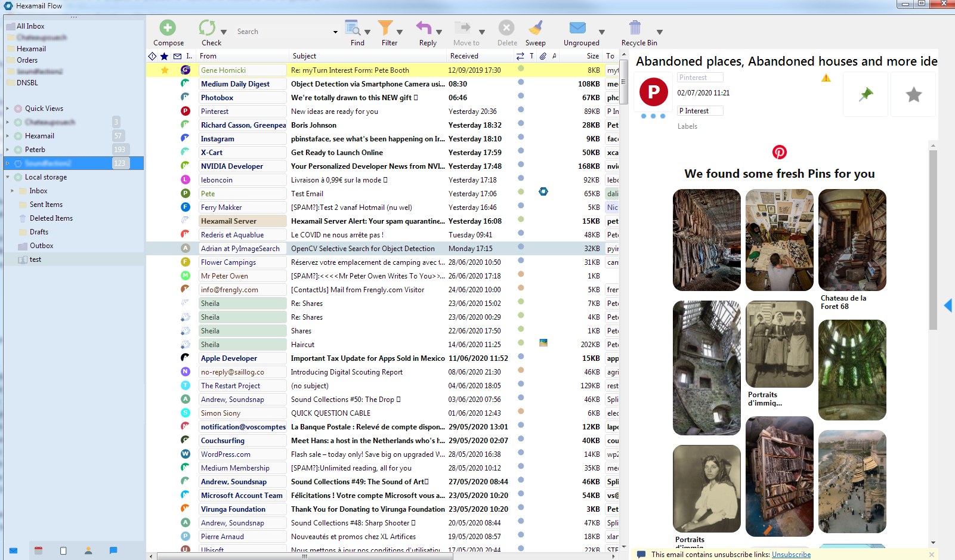Toggle the read status dot for Pinterest email
955x560 pixels.
521,110
